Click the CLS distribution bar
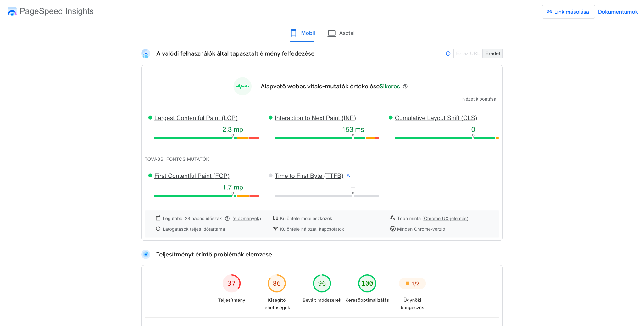The image size is (644, 326). pos(447,138)
